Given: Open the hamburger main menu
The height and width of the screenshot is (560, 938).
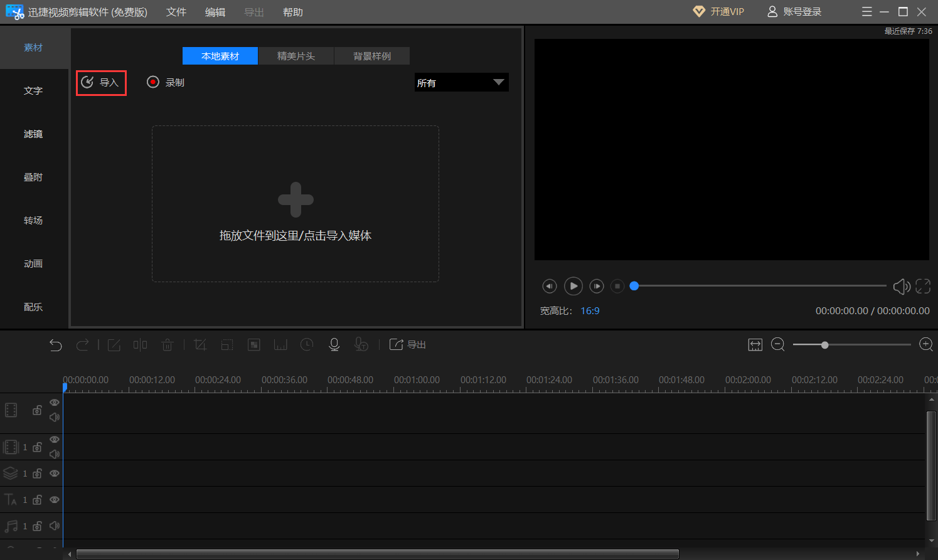Looking at the screenshot, I should [x=866, y=12].
